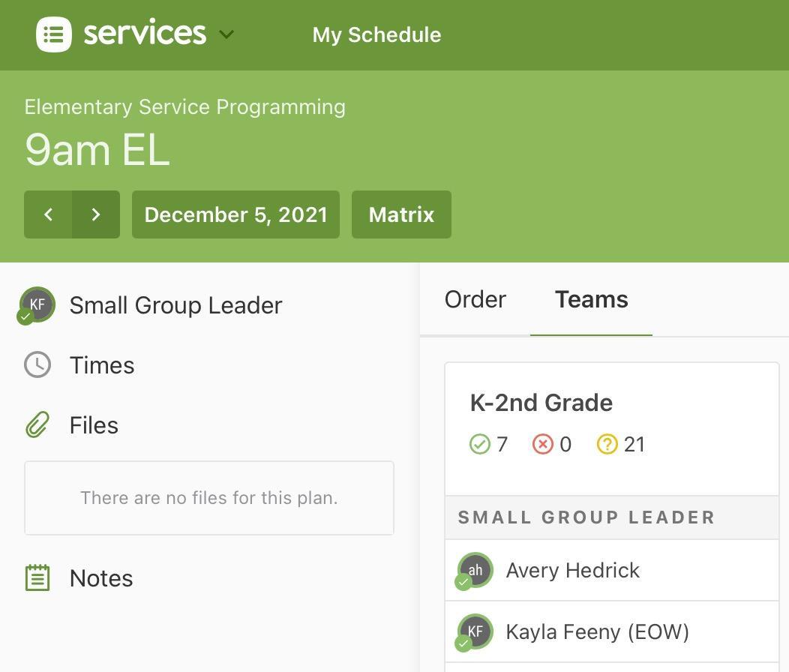Click the unconfirmed count yellow question icon

click(607, 445)
